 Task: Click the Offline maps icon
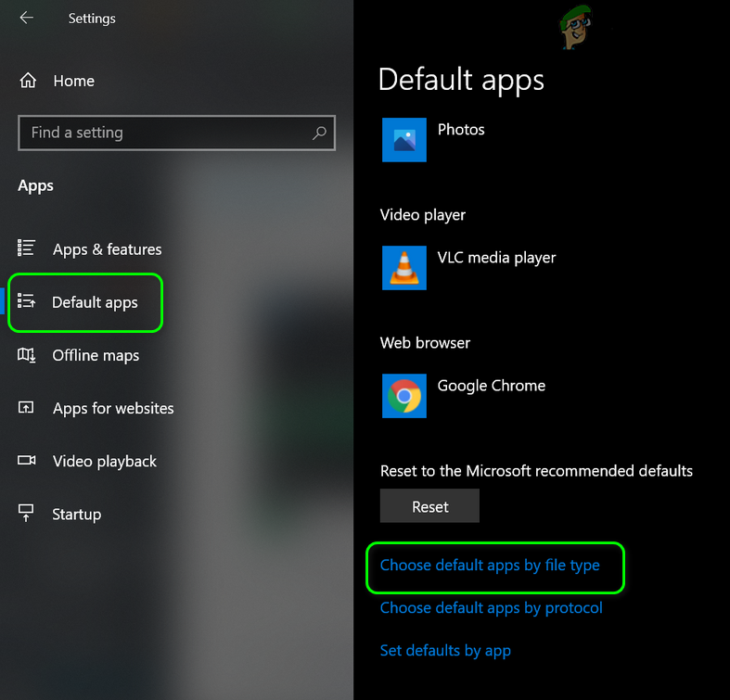(26, 355)
